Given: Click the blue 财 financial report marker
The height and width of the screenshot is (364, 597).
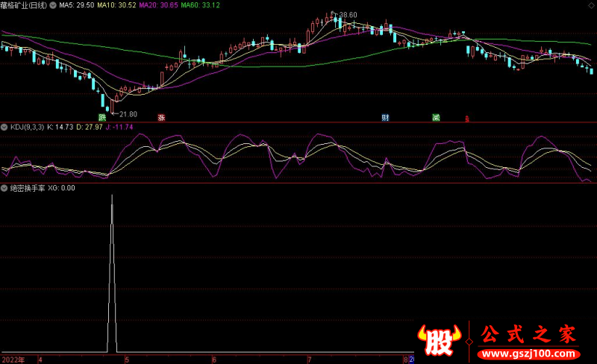Looking at the screenshot, I should point(385,118).
